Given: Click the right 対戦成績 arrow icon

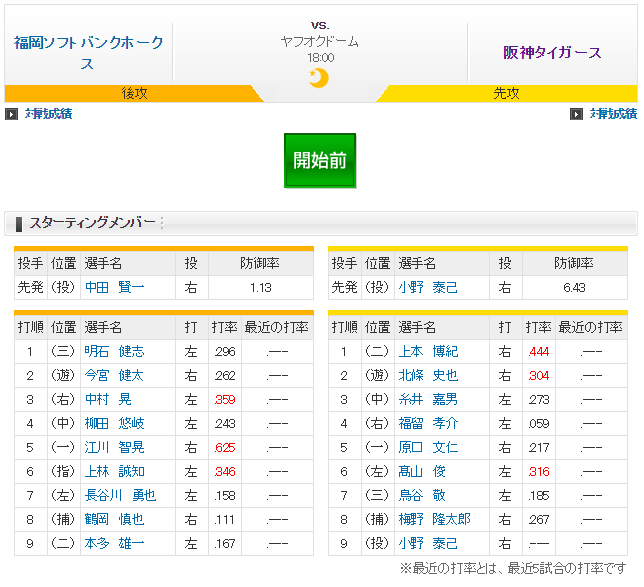Looking at the screenshot, I should pyautogui.click(x=576, y=114).
